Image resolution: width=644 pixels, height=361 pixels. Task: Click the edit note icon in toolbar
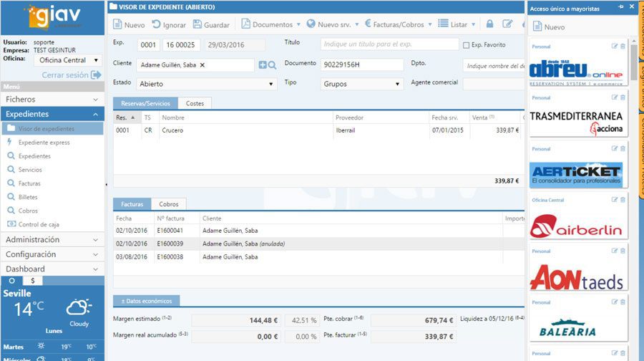507,24
